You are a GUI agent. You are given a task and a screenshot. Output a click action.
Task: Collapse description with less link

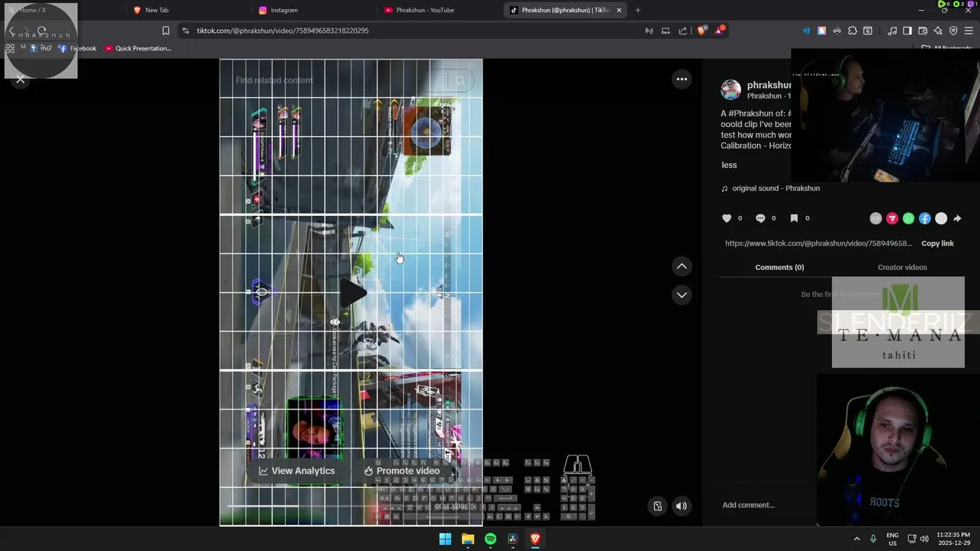point(729,165)
